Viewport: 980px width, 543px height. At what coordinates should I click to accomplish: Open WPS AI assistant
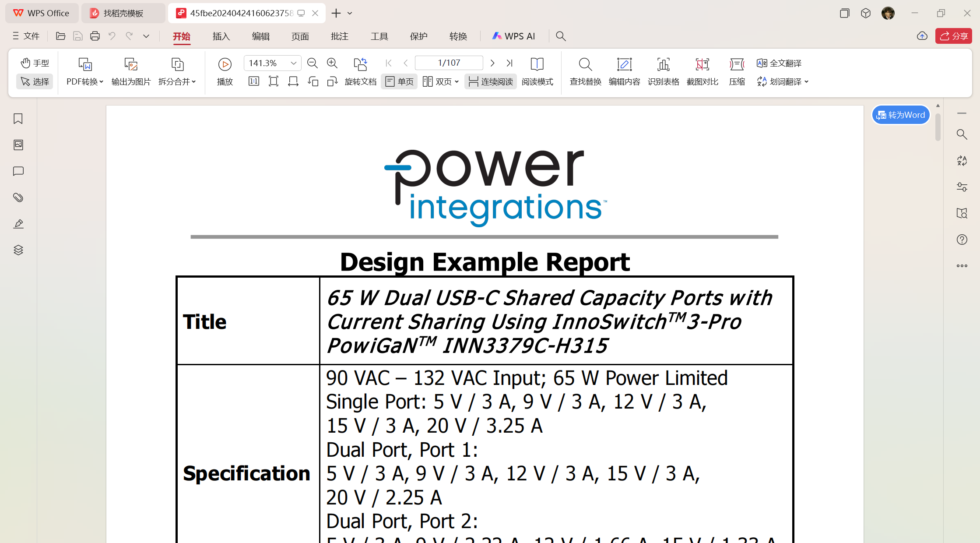[514, 36]
